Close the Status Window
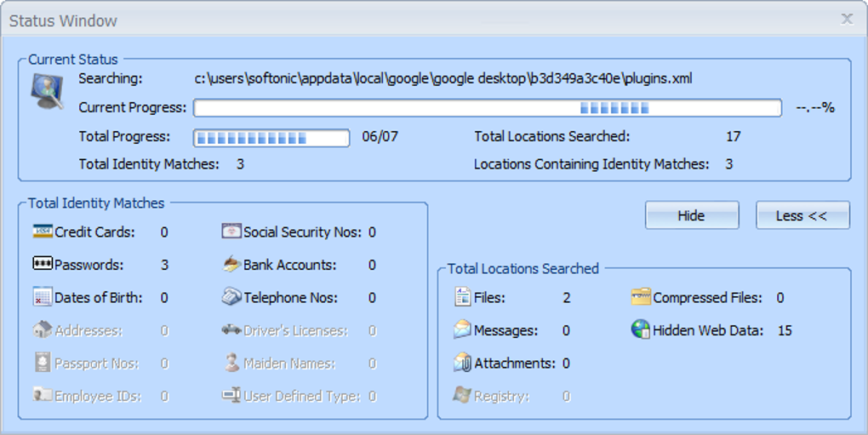868x435 pixels. pos(847,19)
